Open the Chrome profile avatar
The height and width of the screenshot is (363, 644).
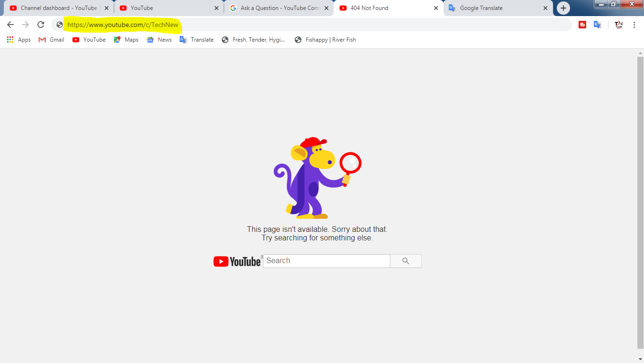618,25
